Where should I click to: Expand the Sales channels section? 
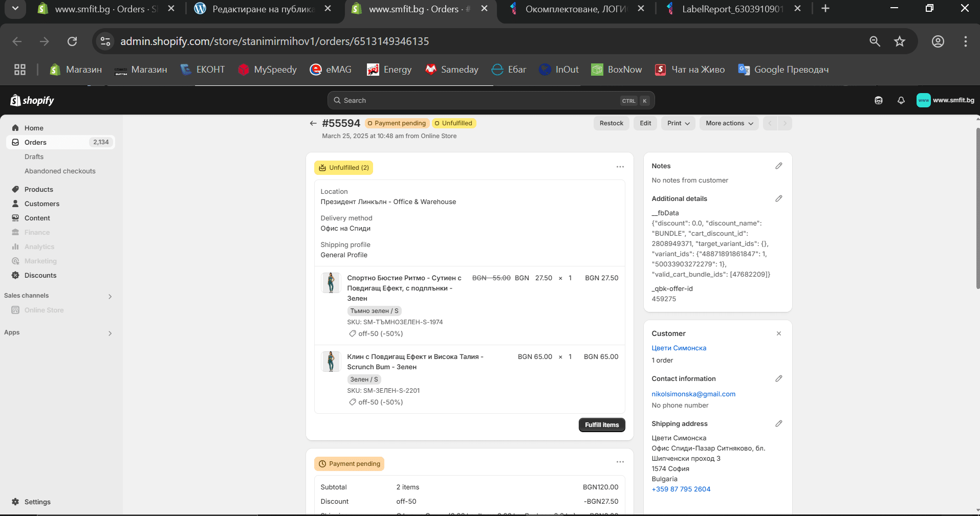point(110,296)
